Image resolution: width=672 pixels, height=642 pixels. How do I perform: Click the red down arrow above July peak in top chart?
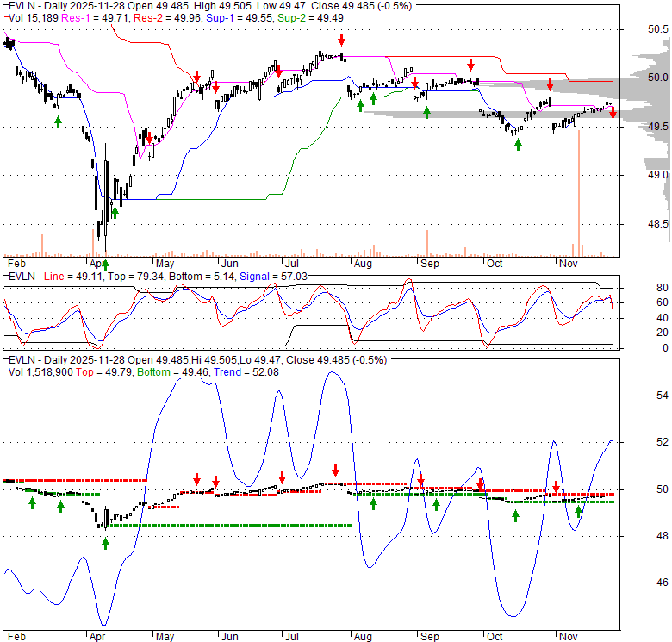click(342, 40)
